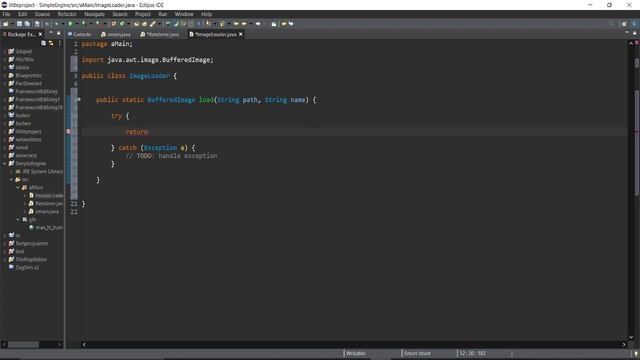640x360 pixels.
Task: Open the Navigate menu
Action: point(95,14)
